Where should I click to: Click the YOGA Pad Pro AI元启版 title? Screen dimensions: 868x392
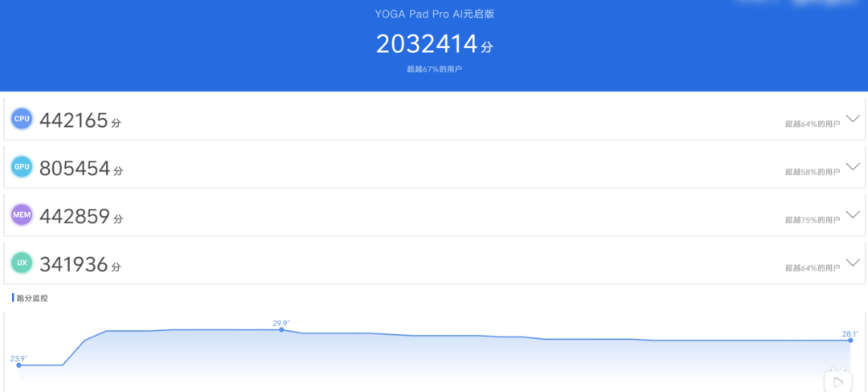(x=434, y=14)
